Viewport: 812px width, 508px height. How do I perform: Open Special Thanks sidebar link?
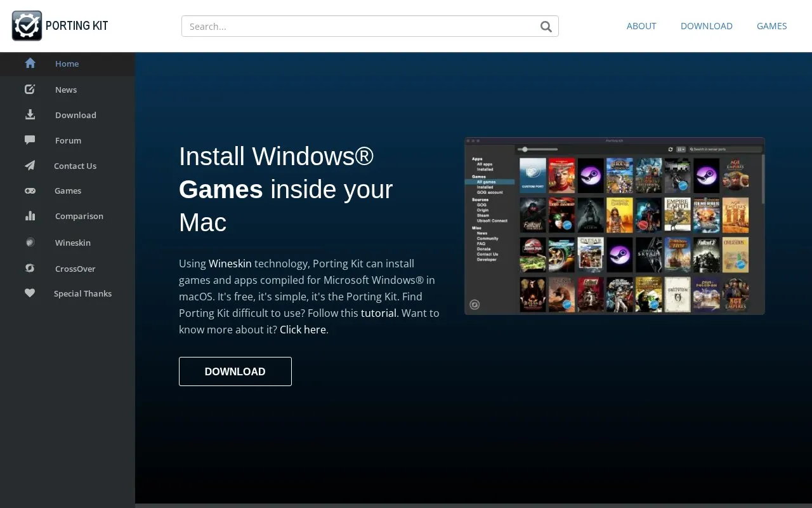82,293
